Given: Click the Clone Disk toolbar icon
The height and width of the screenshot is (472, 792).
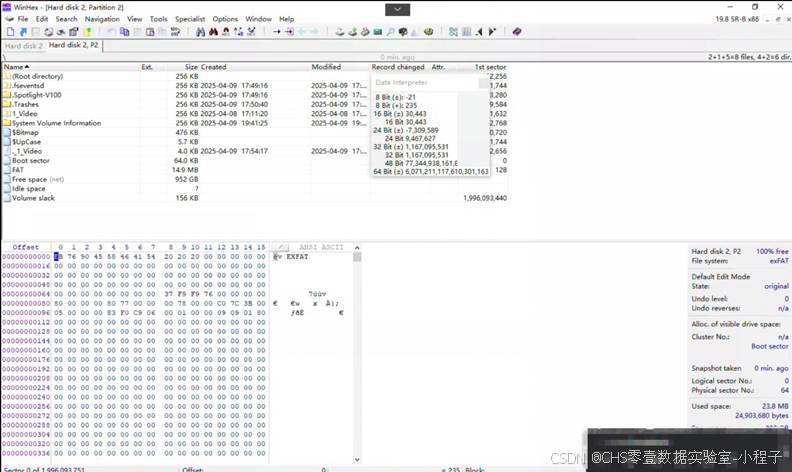Looking at the screenshot, I should coord(353,31).
